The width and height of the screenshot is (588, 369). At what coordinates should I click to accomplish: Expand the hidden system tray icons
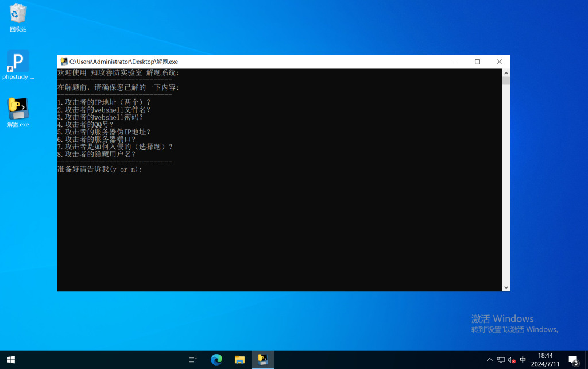pyautogui.click(x=489, y=360)
